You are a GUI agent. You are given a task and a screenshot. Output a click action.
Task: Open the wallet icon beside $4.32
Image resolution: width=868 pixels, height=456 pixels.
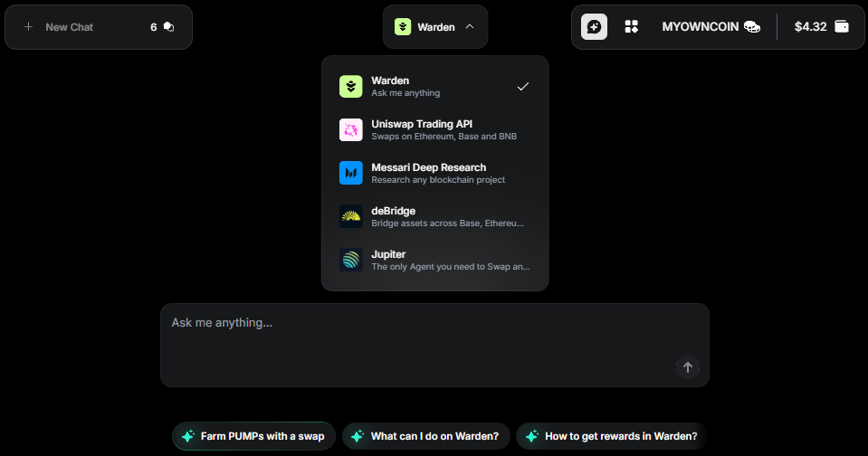tap(842, 26)
